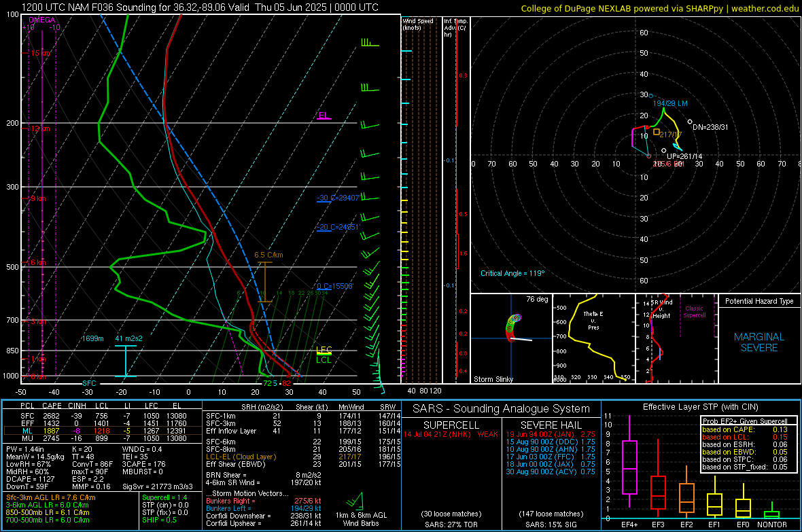Screen dimensions: 802x532
Task: Click the 'Supercell = 1.4' composite value
Action: [x=164, y=497]
